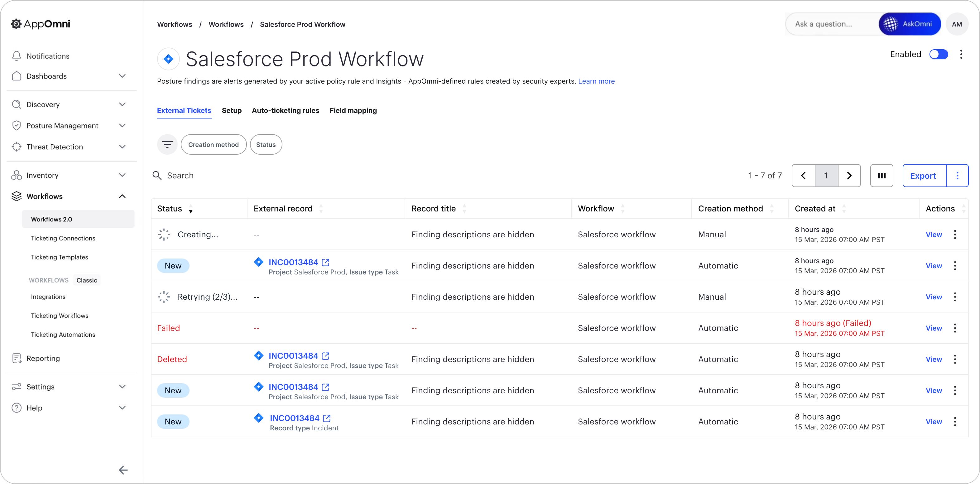This screenshot has height=484, width=980.
Task: Open the Creation method filter dropdown
Action: [214, 145]
